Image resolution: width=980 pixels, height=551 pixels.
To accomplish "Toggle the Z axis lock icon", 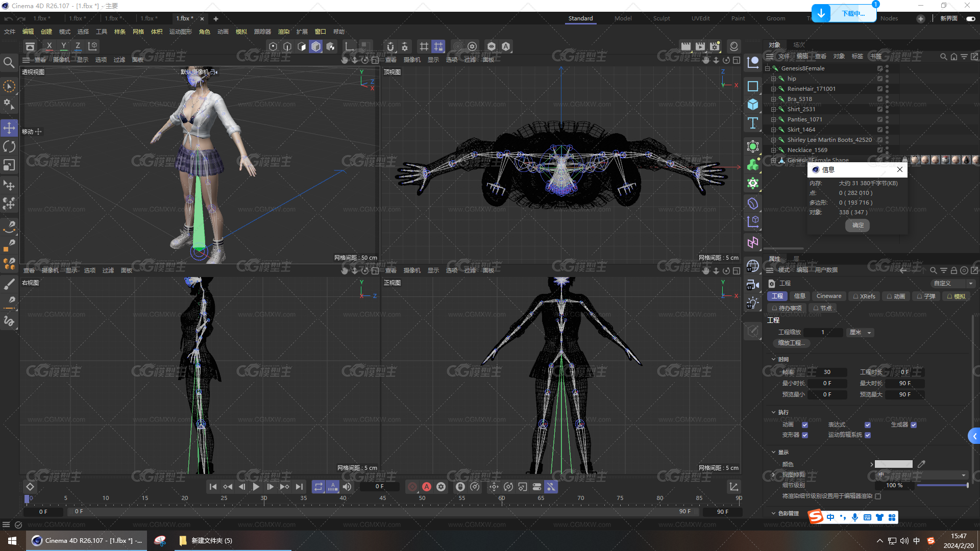I will click(78, 46).
